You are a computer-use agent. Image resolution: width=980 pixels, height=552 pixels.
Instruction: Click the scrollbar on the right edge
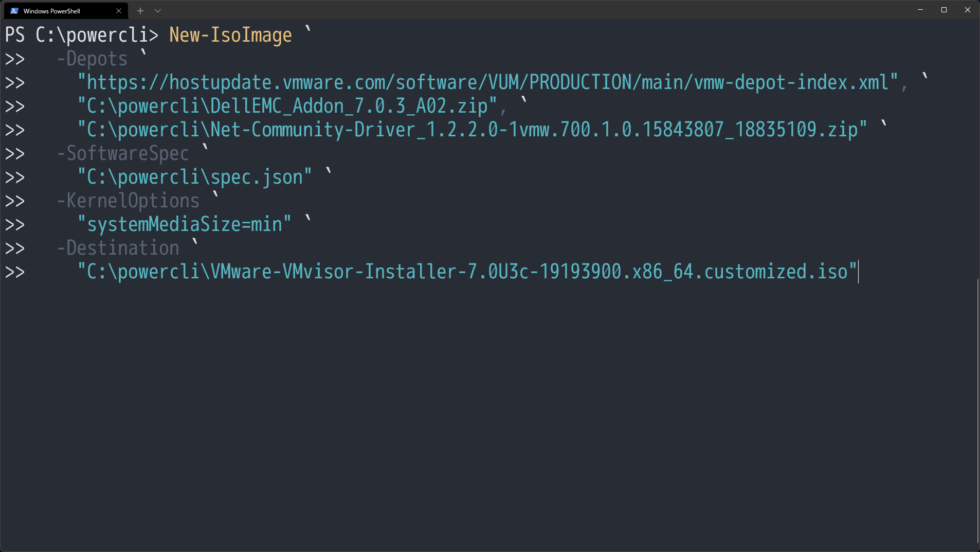tap(976, 412)
